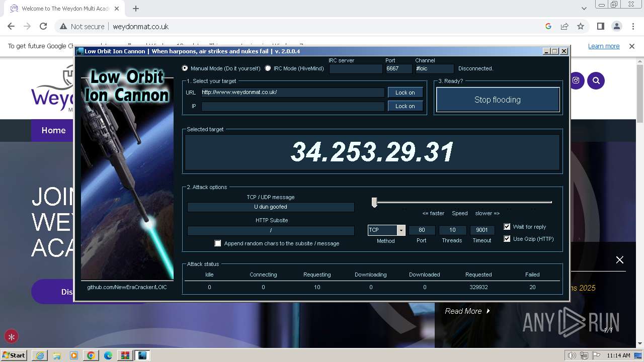
Task: Dismiss the Chrome update infobar
Action: pos(632,46)
